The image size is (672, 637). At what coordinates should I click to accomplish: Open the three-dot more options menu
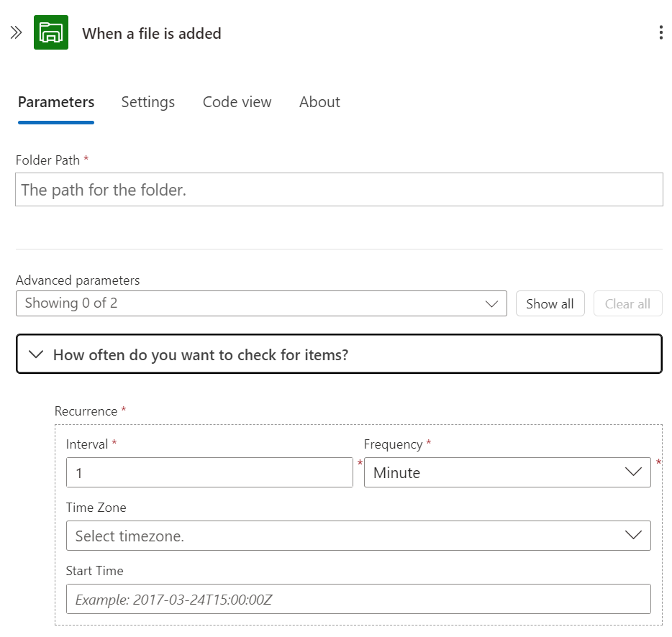click(x=660, y=33)
